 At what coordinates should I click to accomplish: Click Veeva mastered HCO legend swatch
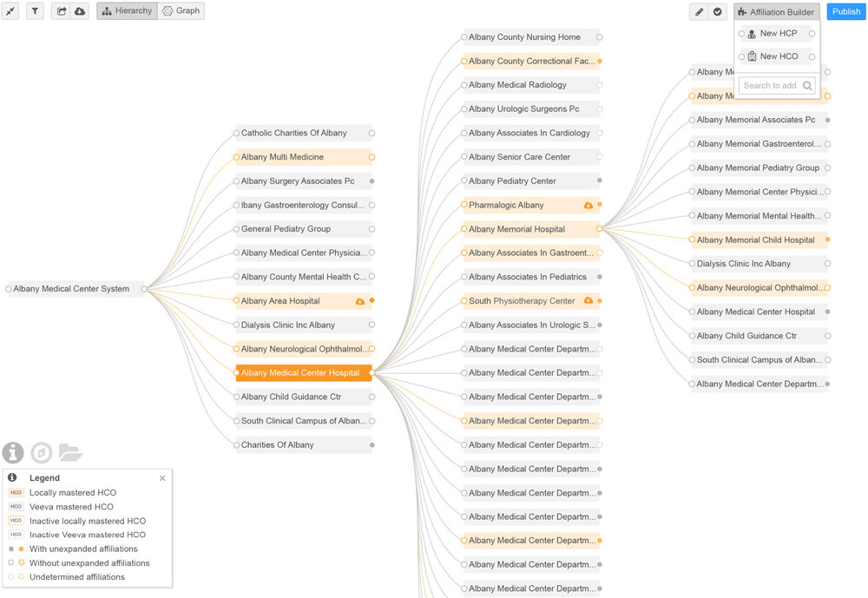16,507
